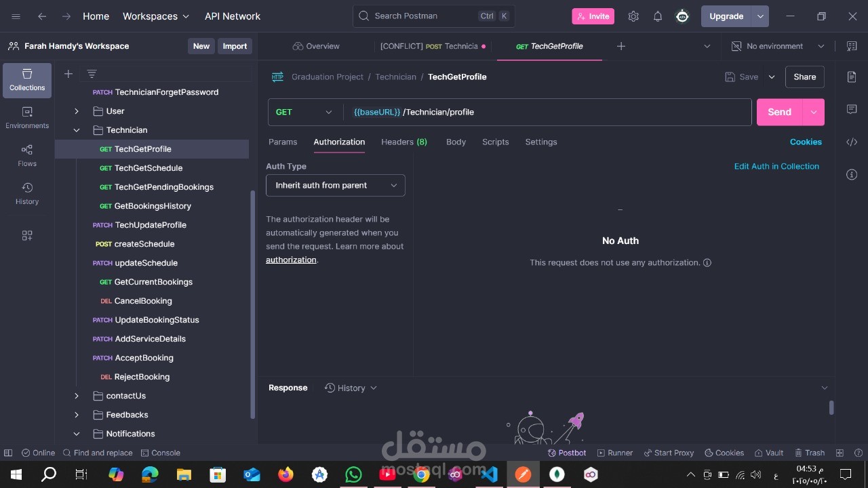Screen dimensions: 868x488
Task: Toggle the sidebar layout icon in status bar
Action: tap(8, 453)
